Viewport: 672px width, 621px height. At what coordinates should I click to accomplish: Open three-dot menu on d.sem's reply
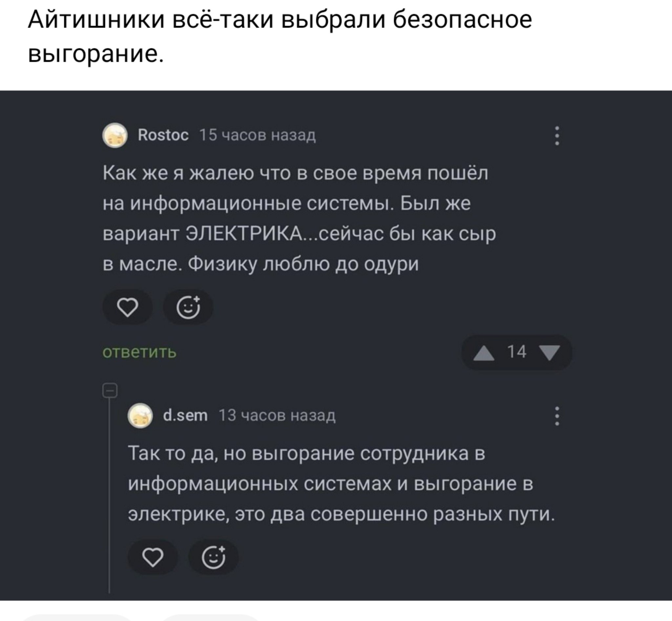click(x=557, y=416)
